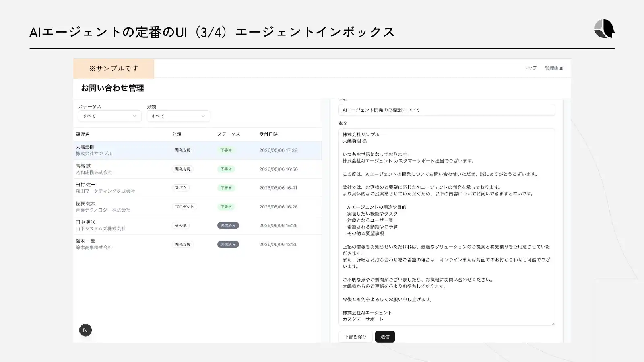
Task: Click company name 山下システムズ株式会社
Action: [x=101, y=229]
